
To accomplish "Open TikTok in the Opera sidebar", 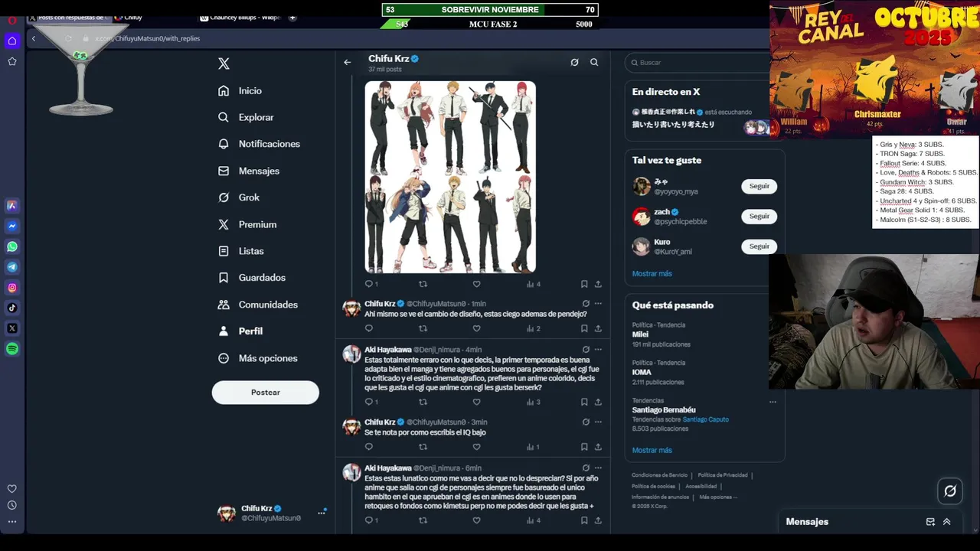I will pyautogui.click(x=12, y=308).
